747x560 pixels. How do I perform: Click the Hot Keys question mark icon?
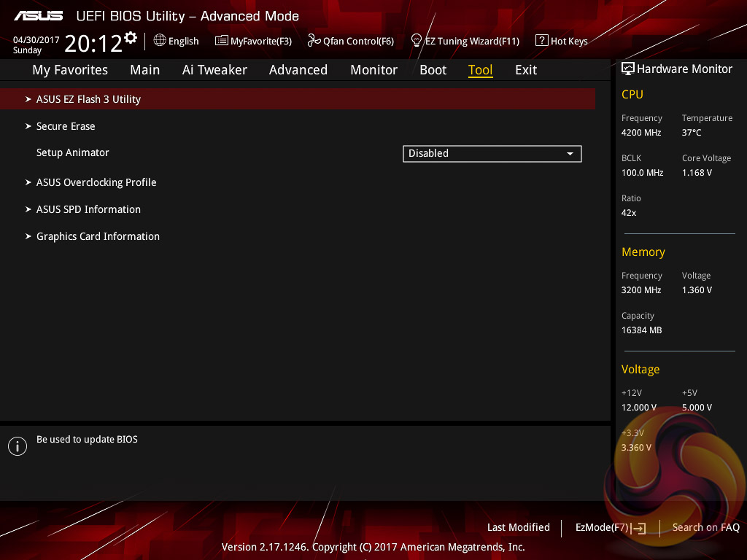click(x=542, y=41)
